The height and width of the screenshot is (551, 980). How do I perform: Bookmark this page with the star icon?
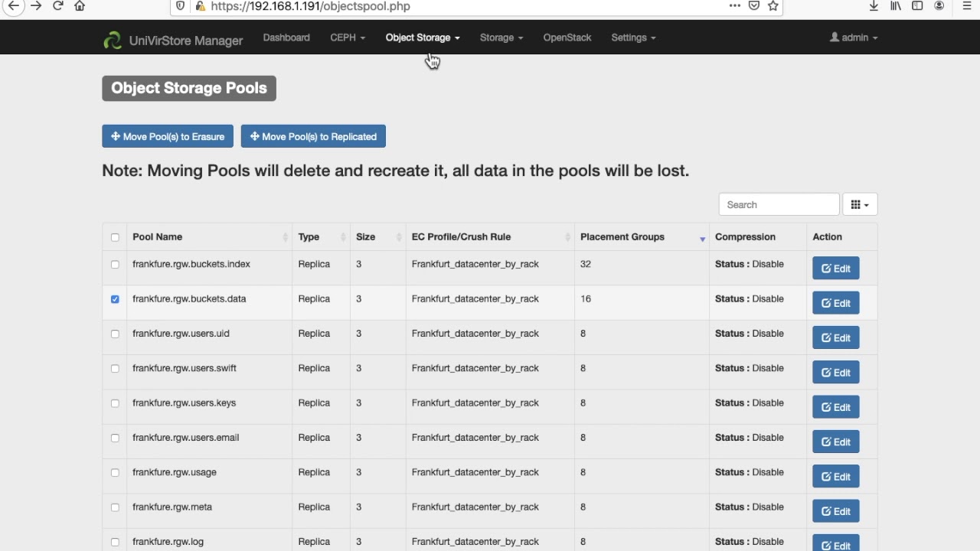(773, 6)
